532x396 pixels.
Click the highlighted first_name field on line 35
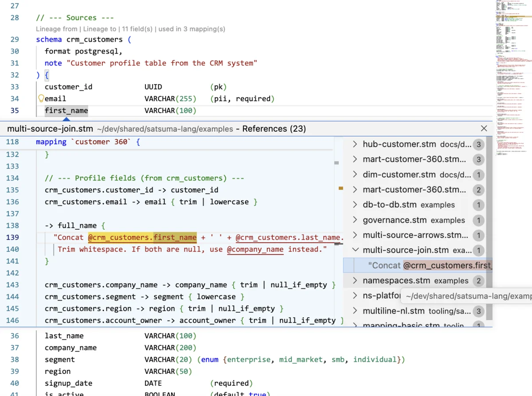coord(66,110)
